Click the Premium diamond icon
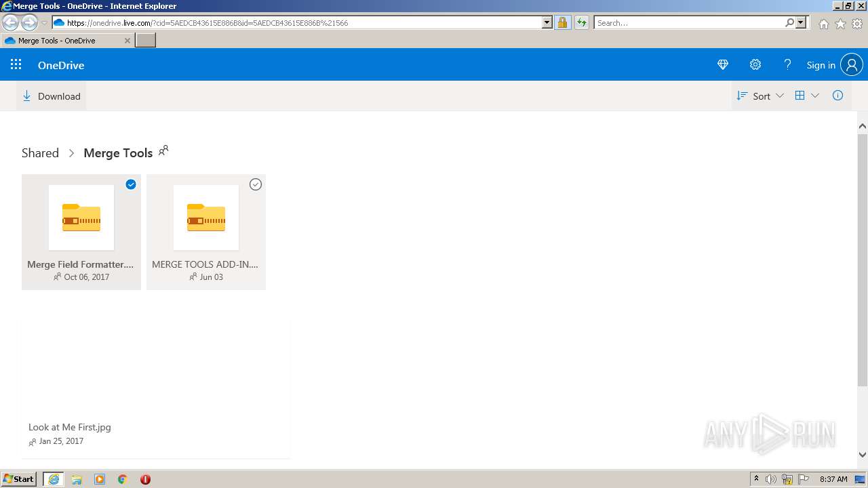868x488 pixels. coord(723,64)
